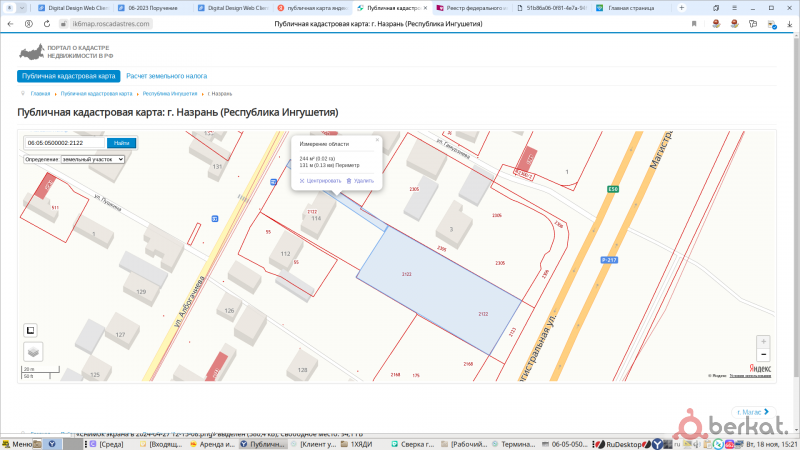Viewport: 800px width, 450px height.
Task: Close the 'Измерение области' popup
Action: (x=377, y=140)
